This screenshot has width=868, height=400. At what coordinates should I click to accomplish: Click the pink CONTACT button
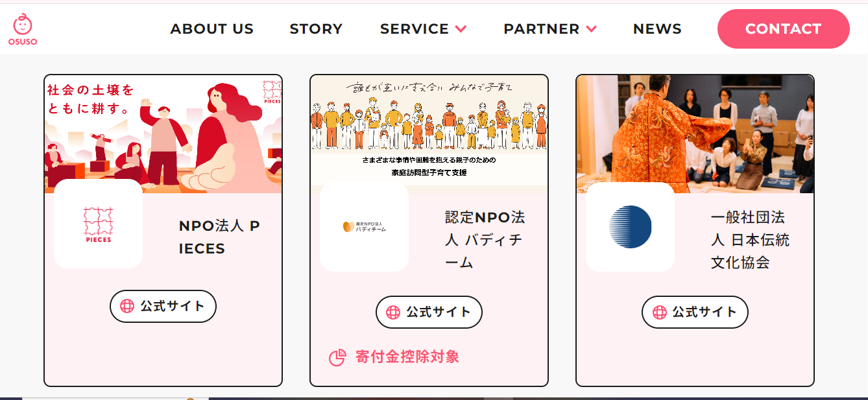(x=783, y=29)
